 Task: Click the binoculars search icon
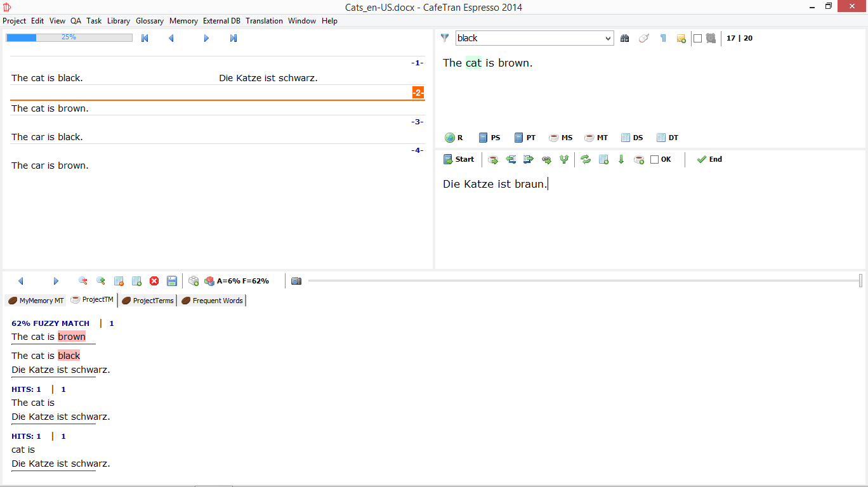625,38
